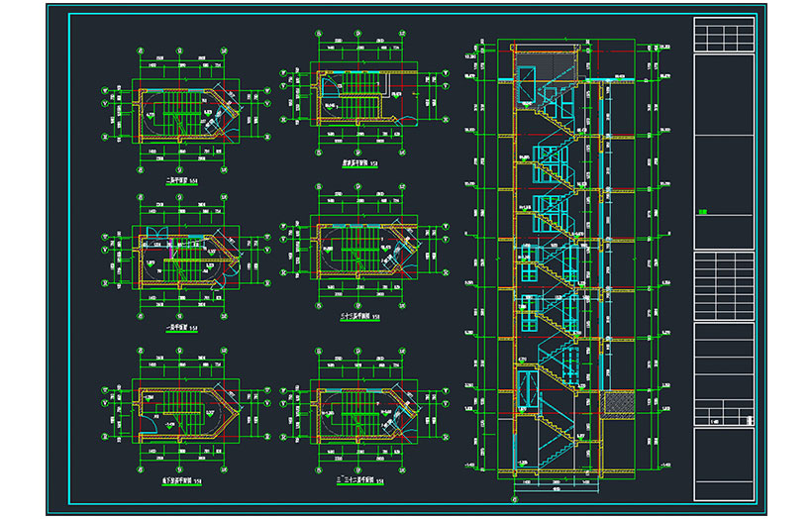Image resolution: width=812 pixels, height=519 pixels.
Task: Click the hatched block right of section base
Action: coord(619,401)
